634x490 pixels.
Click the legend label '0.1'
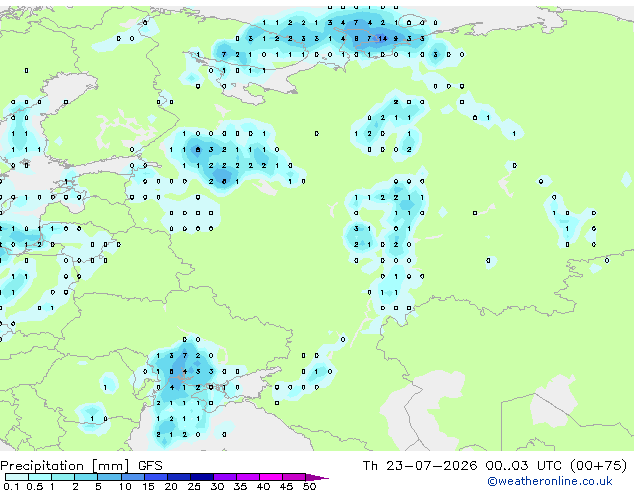(11, 486)
